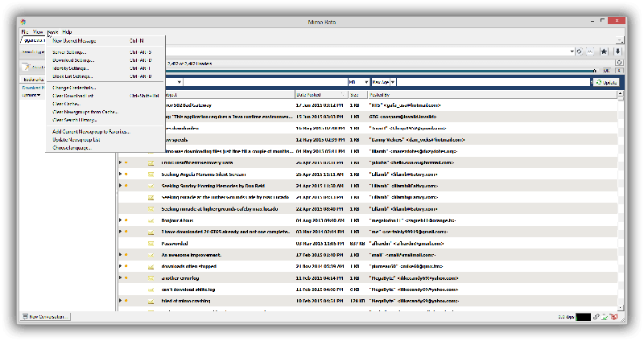Select 'Change Credentials...' menu entry
This screenshot has width=644, height=341.
105,88
